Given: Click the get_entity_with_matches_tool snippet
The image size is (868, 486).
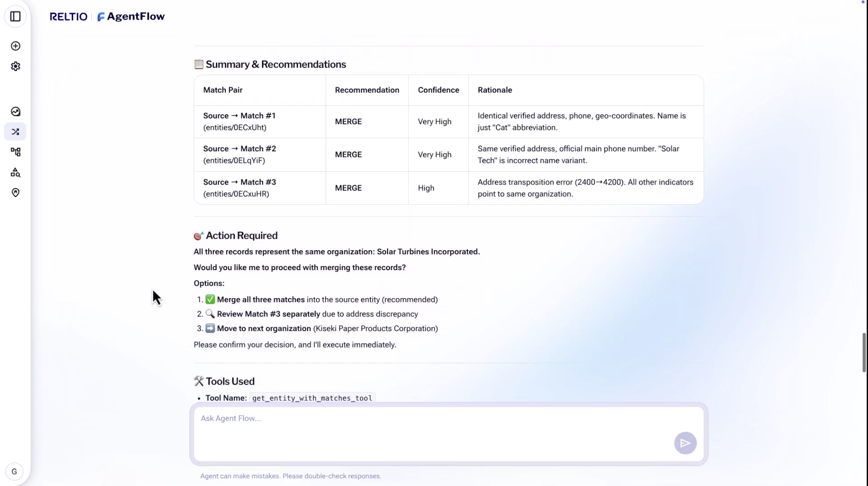Looking at the screenshot, I should click(312, 398).
